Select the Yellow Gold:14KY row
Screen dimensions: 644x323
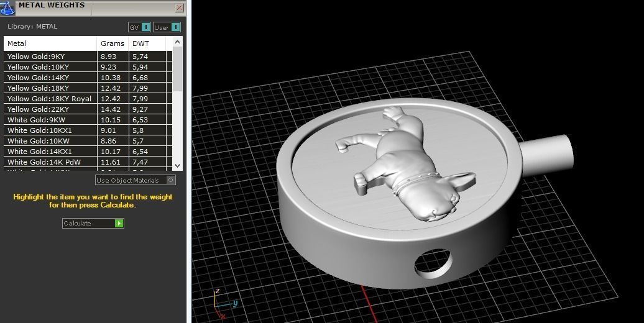tap(88, 78)
